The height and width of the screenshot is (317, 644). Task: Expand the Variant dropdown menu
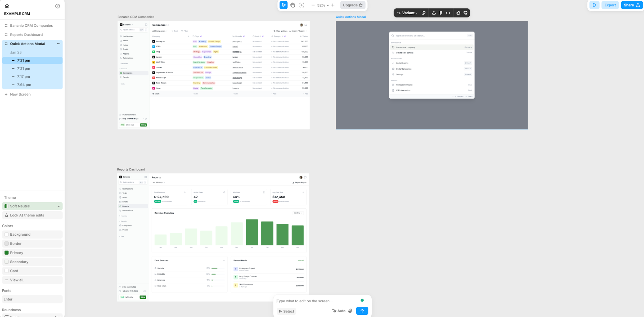(x=408, y=13)
